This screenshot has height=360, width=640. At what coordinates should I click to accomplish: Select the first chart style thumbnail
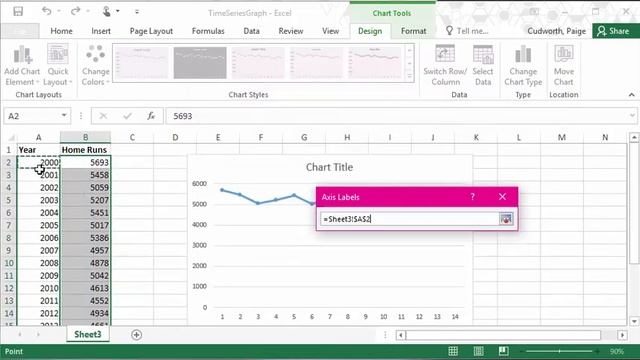click(x=142, y=63)
